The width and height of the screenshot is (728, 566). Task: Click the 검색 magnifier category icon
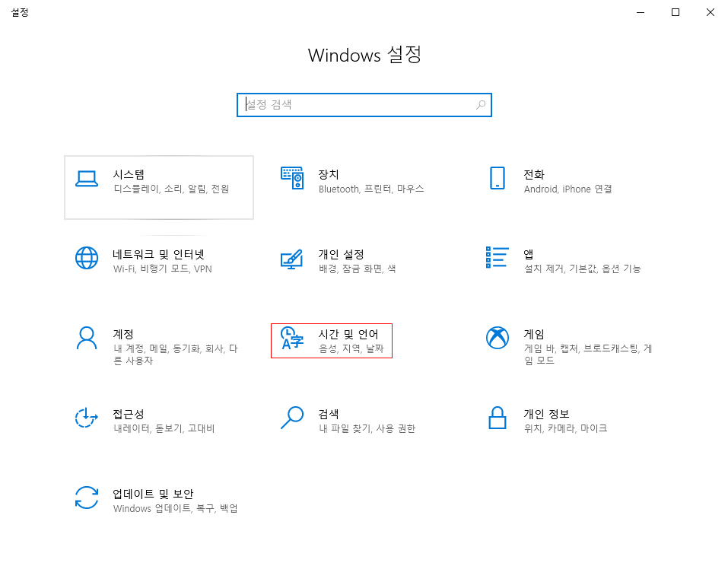292,418
